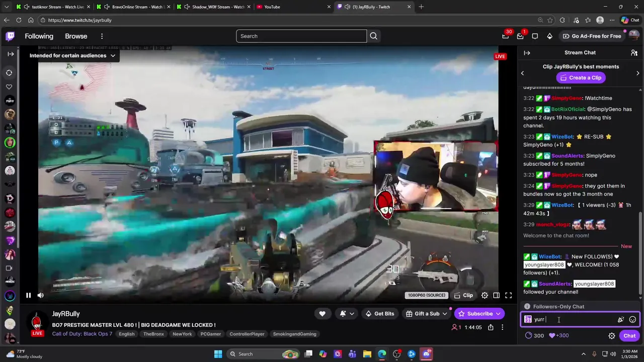Open the Twitch search magnifier button
This screenshot has height=362, width=644.
(x=373, y=36)
